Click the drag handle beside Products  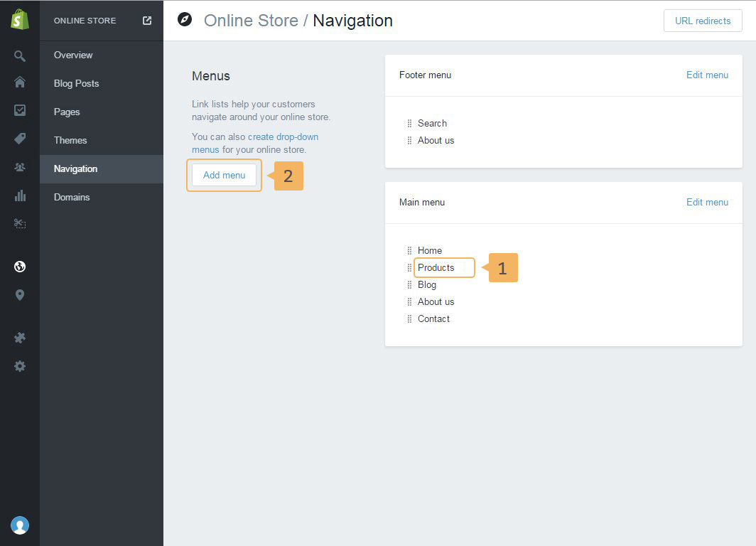(x=409, y=268)
